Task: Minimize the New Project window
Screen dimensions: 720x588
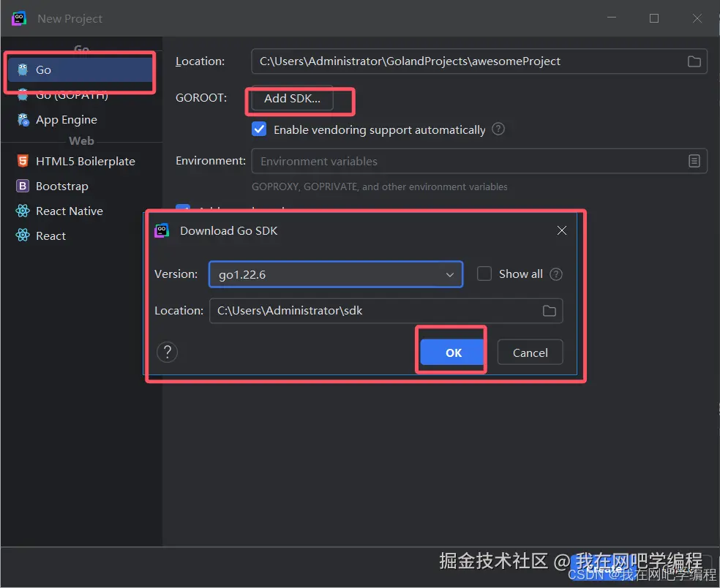Action: [612, 18]
